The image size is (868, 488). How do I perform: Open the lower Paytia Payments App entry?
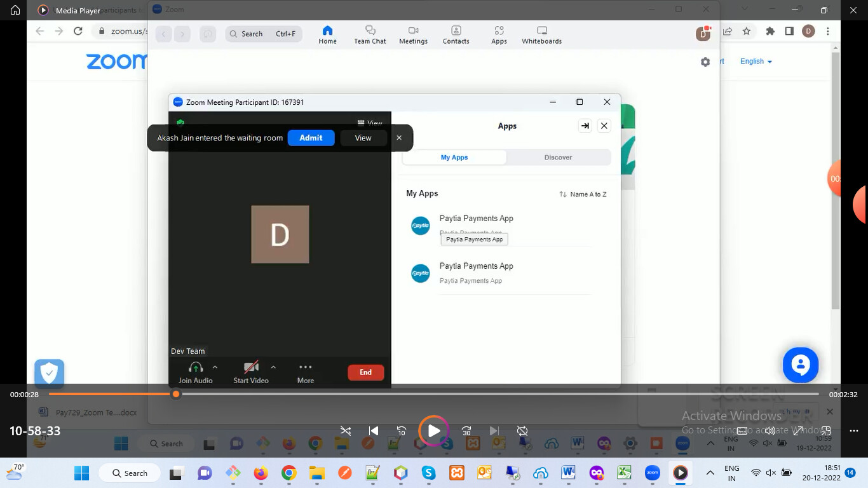pyautogui.click(x=499, y=273)
